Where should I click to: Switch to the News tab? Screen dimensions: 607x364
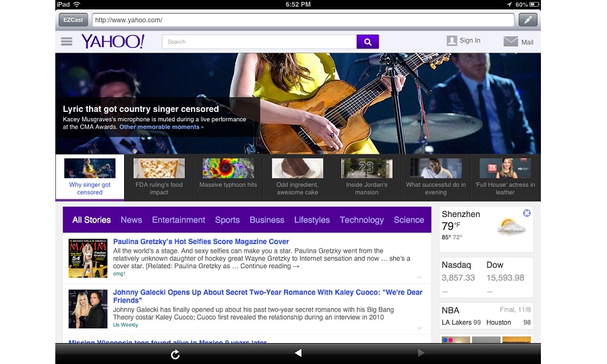(132, 220)
